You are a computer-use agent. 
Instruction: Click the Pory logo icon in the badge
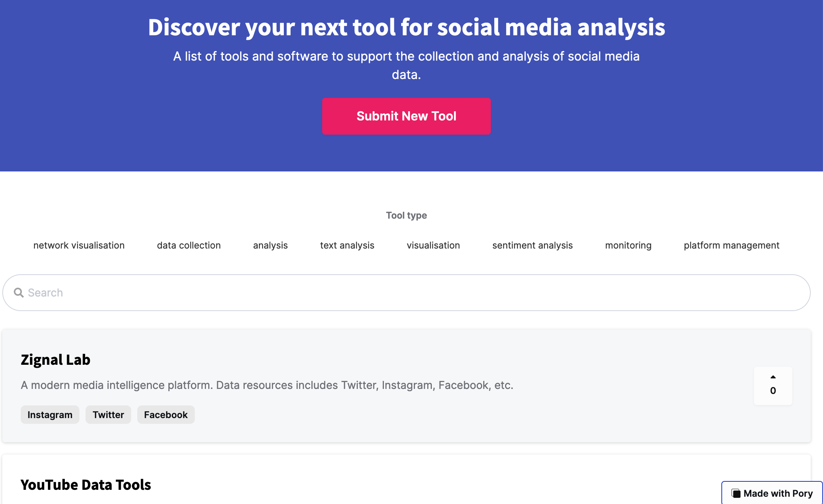coord(736,493)
